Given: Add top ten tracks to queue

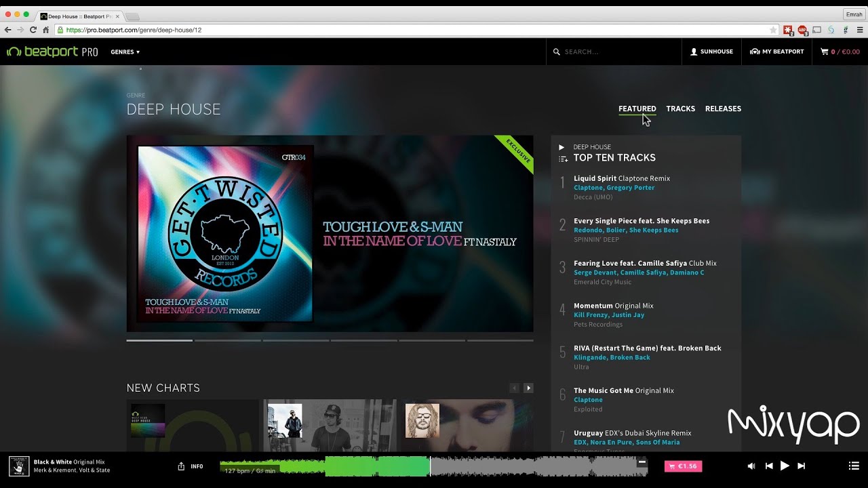Looking at the screenshot, I should tap(563, 159).
